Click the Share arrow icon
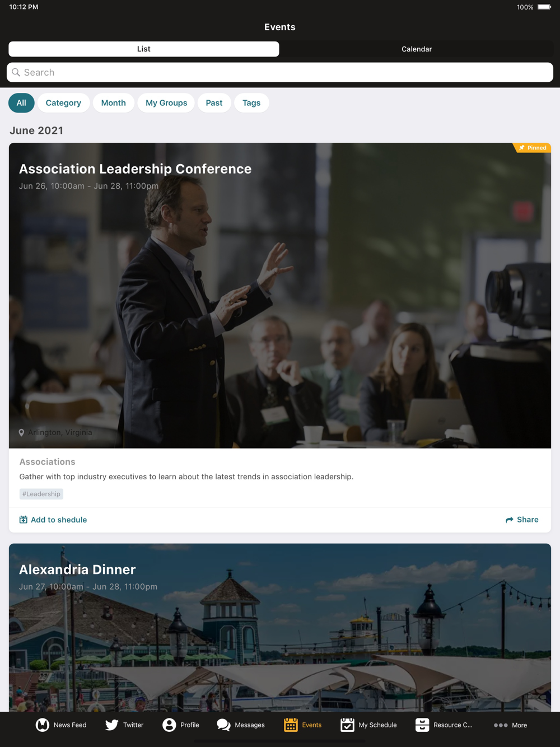 coord(510,520)
